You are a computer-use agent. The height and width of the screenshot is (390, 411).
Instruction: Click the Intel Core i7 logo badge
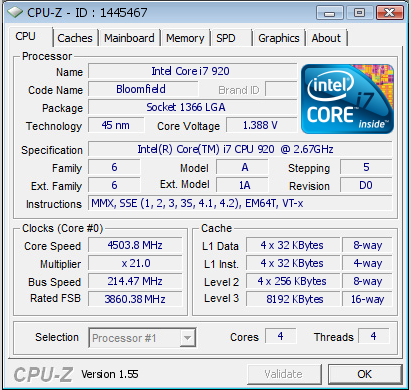click(347, 99)
